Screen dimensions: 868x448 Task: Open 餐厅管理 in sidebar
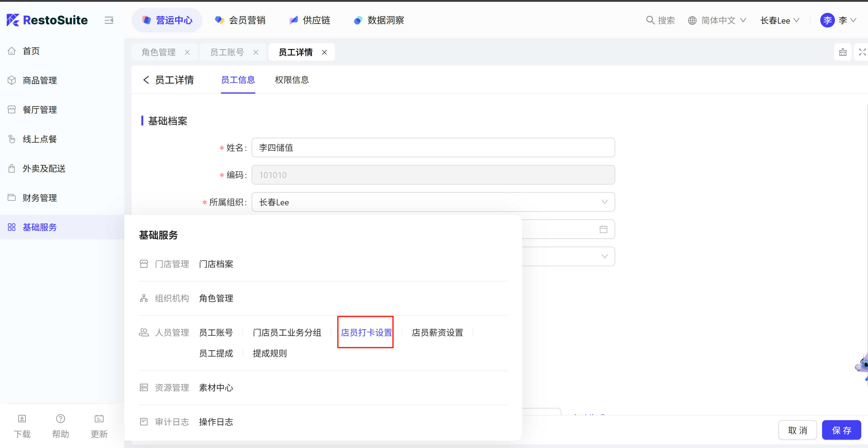pos(39,110)
